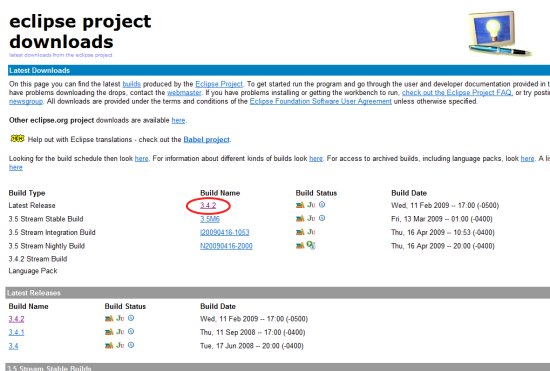
Task: Click the clock icon next to 3.4.1 release
Action: pyautogui.click(x=131, y=331)
